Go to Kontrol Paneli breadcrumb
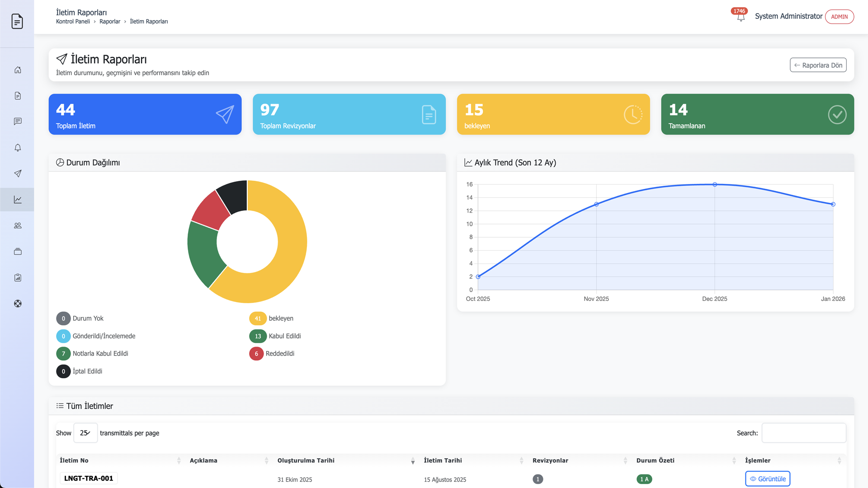This screenshot has width=868, height=488. pyautogui.click(x=73, y=22)
